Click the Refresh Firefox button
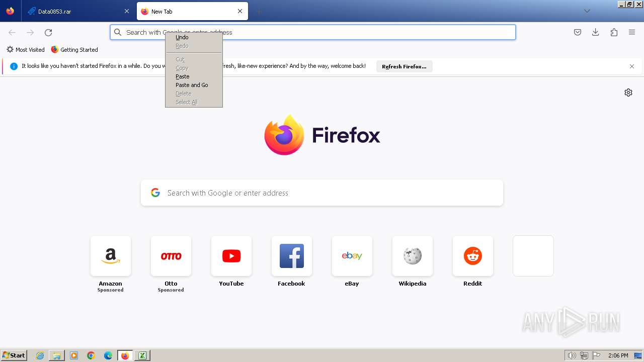 coord(404,66)
